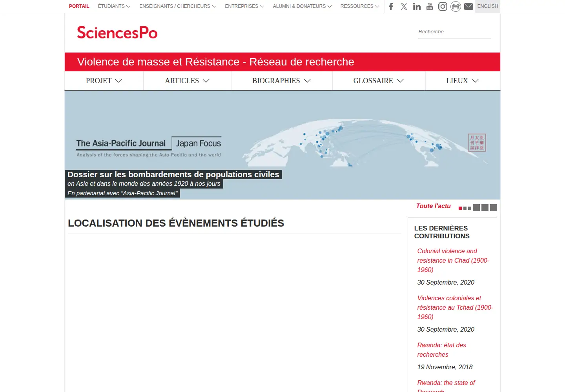The height and width of the screenshot is (392, 565).
Task: Select the last gray slide indicator square
Action: [x=494, y=208]
